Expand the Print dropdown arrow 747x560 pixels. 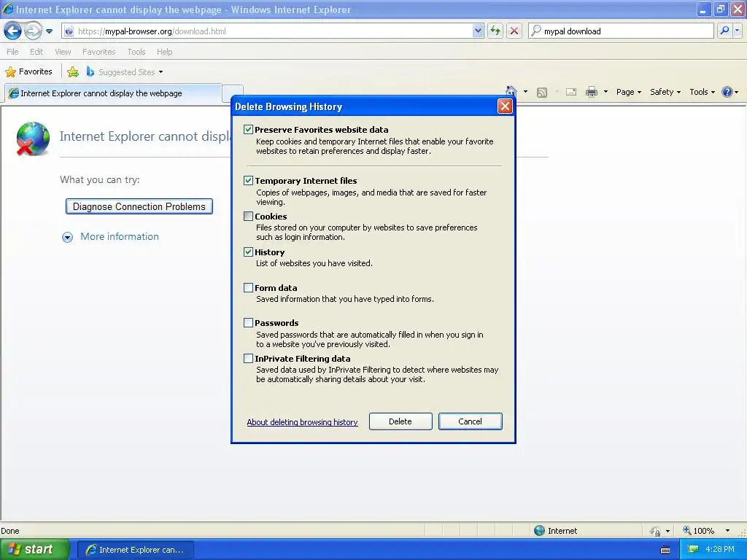pyautogui.click(x=605, y=92)
